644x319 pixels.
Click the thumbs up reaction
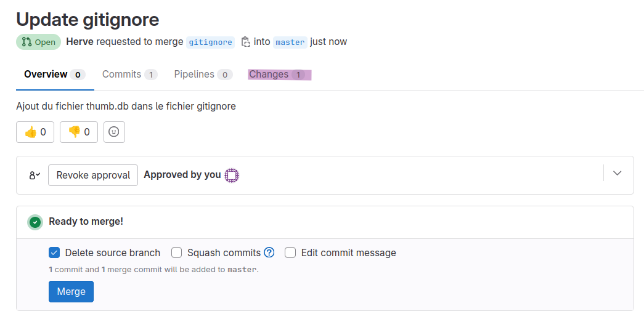(35, 132)
